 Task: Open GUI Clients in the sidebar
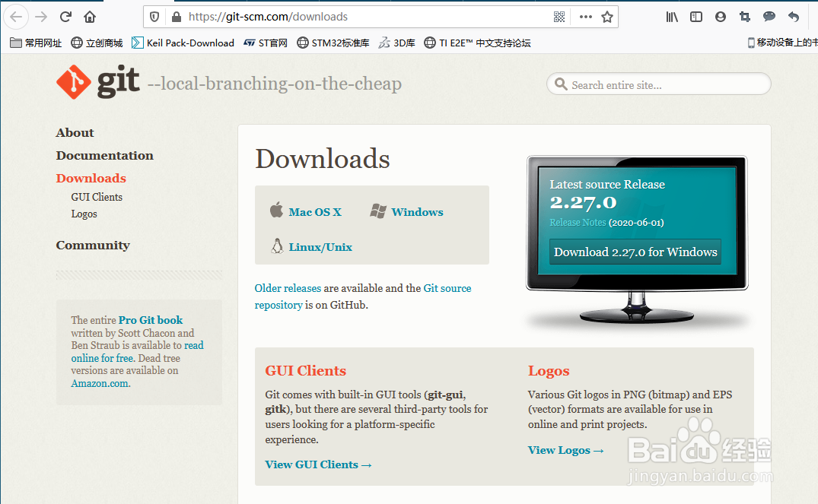[97, 197]
